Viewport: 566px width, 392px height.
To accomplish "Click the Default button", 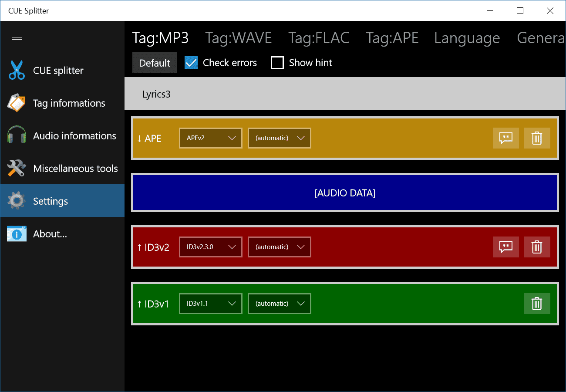I will pyautogui.click(x=155, y=63).
